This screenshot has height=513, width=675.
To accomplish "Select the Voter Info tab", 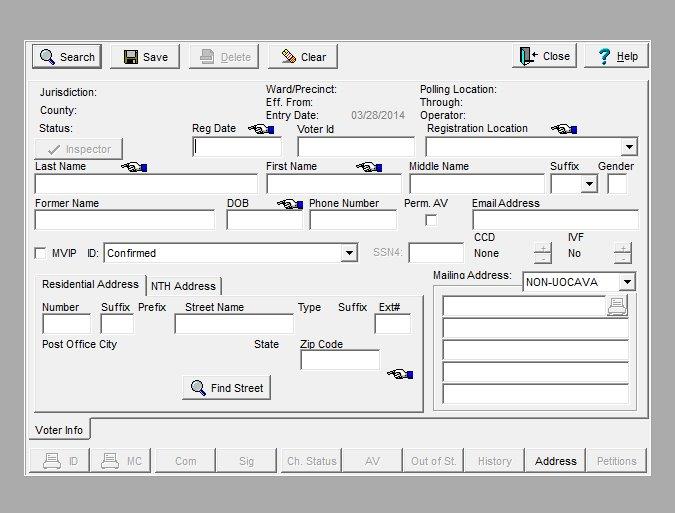I will pyautogui.click(x=59, y=430).
